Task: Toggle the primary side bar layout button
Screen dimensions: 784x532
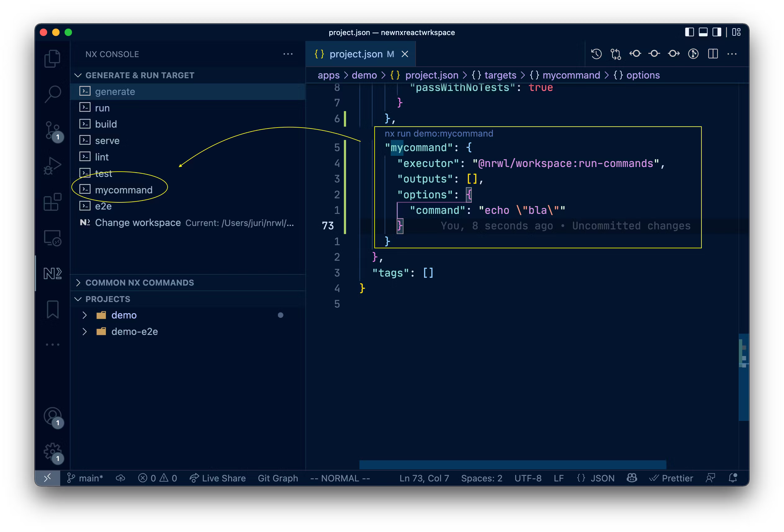Action: click(x=689, y=32)
